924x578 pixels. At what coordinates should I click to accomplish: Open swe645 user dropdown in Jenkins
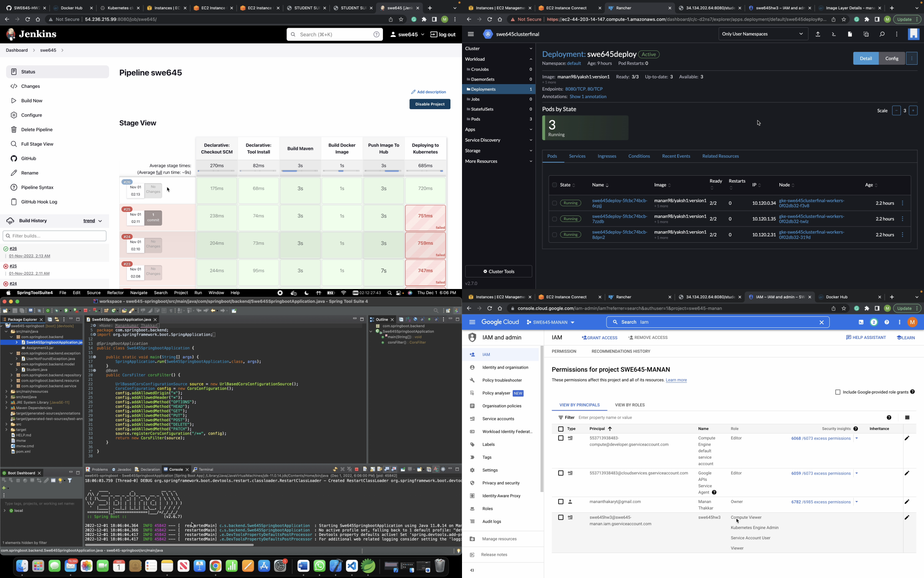coord(407,35)
